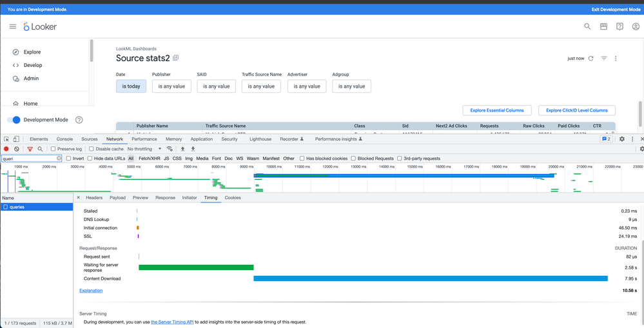Screen dimensions: 644x328
Task: Select the DevTools inspect element tool
Action: [x=6, y=139]
